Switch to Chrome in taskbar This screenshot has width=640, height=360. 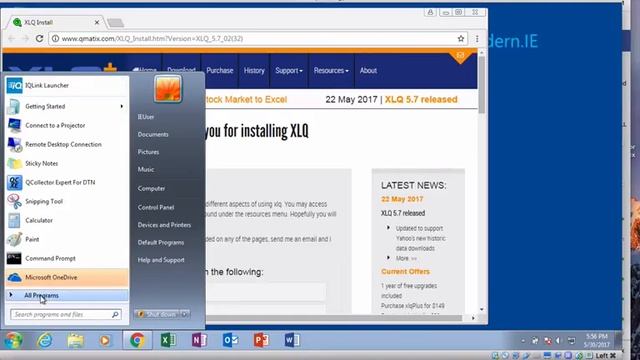[x=138, y=340]
